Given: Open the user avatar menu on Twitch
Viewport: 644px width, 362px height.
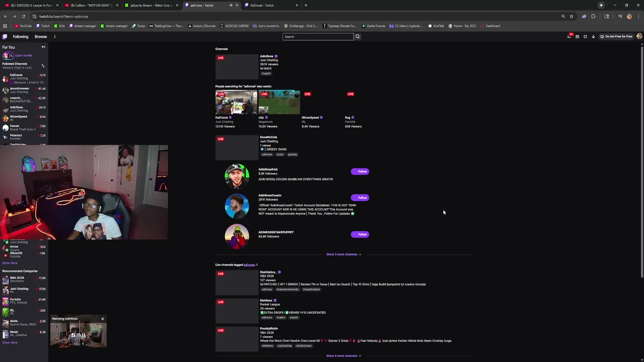Looking at the screenshot, I should (x=639, y=37).
